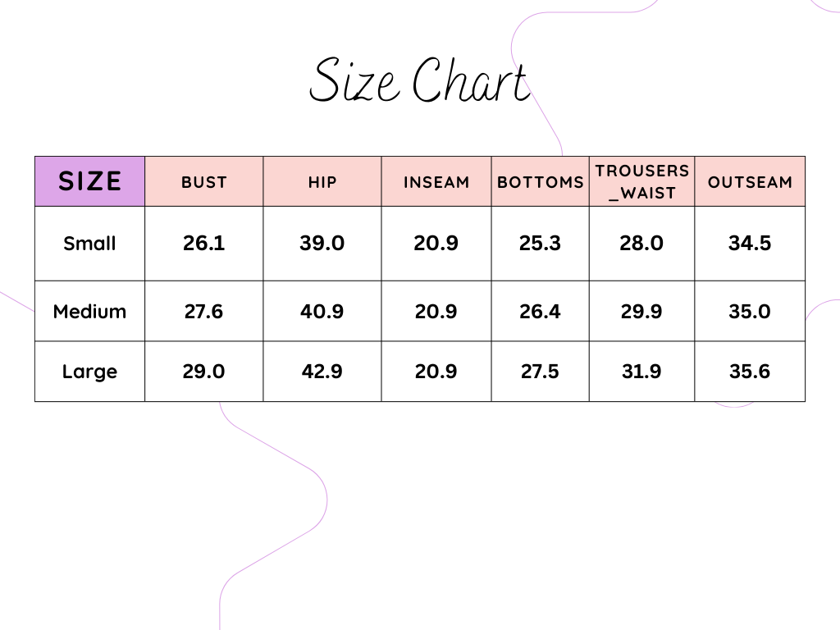Select the OUTSEAM column header
This screenshot has width=840, height=630.
750,182
